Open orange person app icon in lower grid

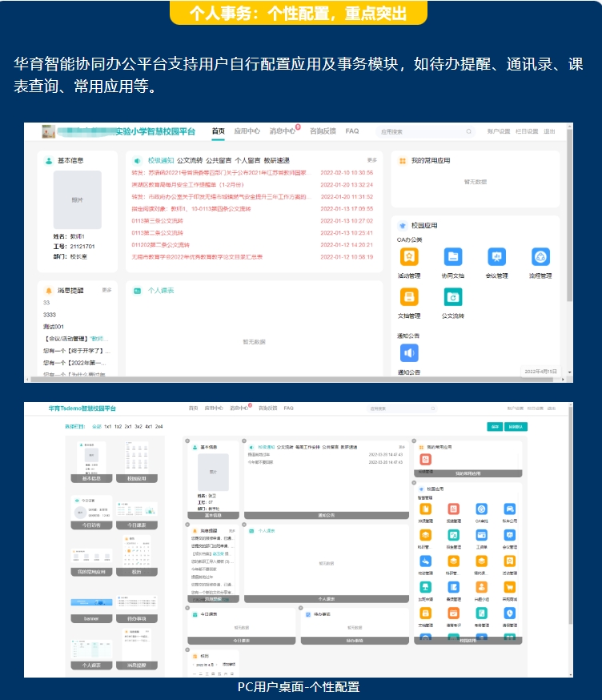coord(481,587)
